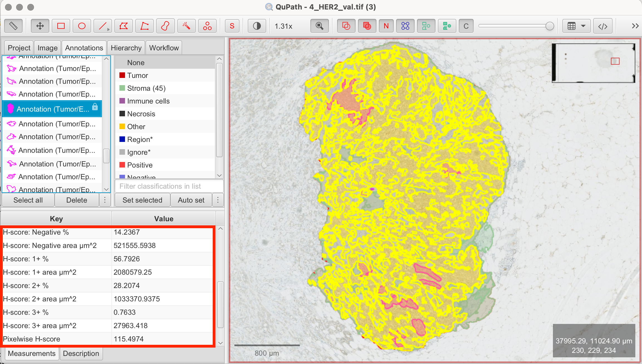This screenshot has width=642, height=364.
Task: Toggle fill annotations display
Action: click(367, 26)
